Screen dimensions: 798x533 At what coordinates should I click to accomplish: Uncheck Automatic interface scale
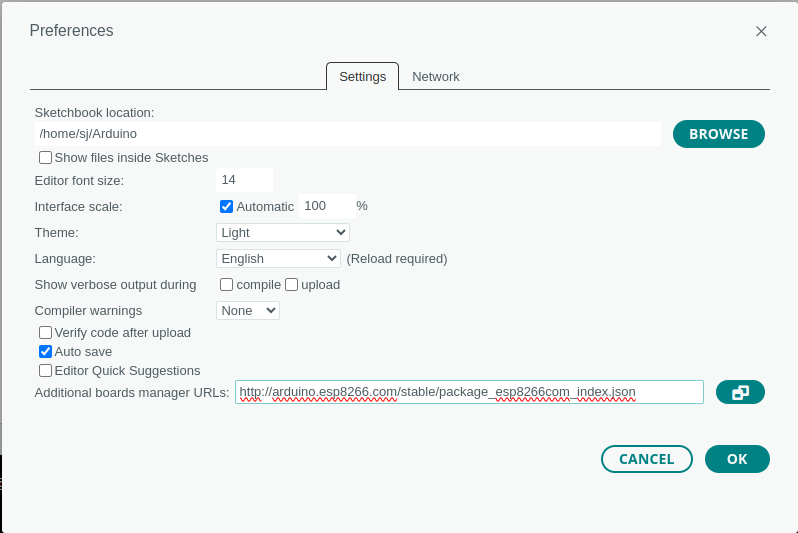(x=227, y=206)
